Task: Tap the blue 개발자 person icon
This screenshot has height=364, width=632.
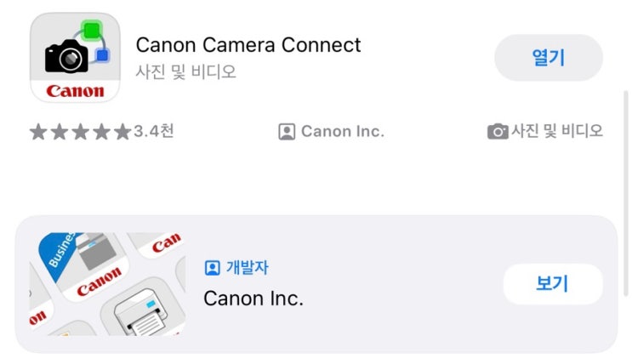Action: (x=212, y=268)
